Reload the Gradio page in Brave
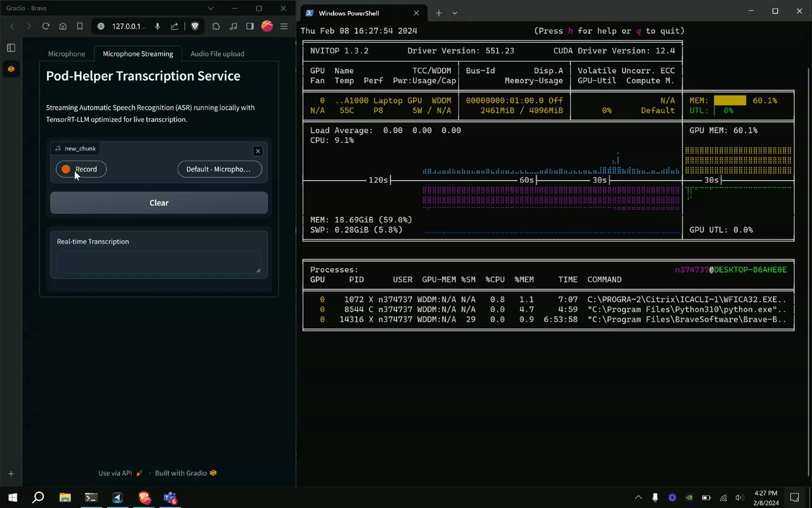812x508 pixels. [x=46, y=27]
